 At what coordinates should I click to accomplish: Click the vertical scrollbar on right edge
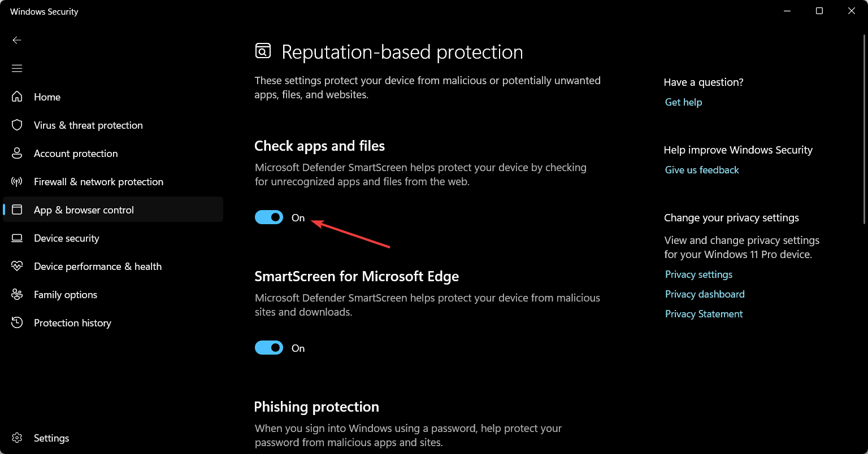pyautogui.click(x=865, y=130)
